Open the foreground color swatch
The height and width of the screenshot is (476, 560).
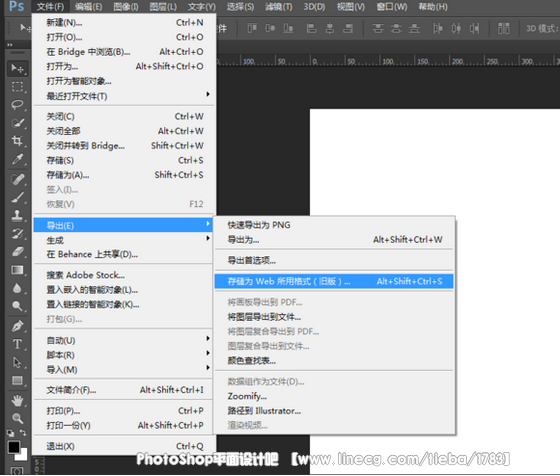pos(14,447)
